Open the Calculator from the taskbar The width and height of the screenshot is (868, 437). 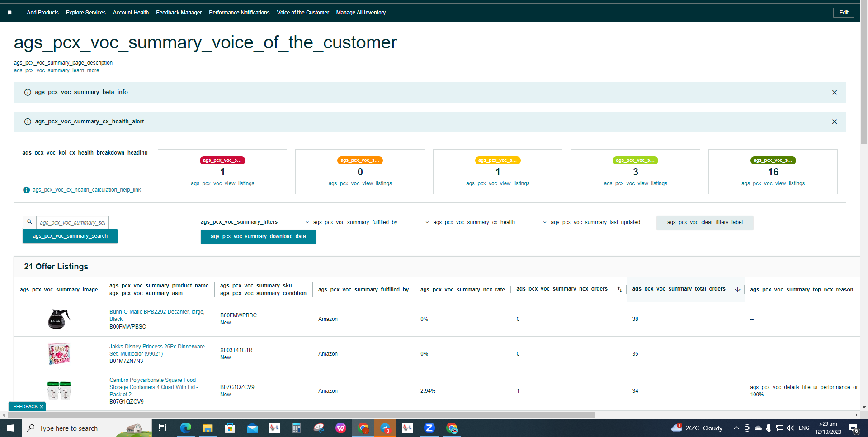(x=296, y=428)
